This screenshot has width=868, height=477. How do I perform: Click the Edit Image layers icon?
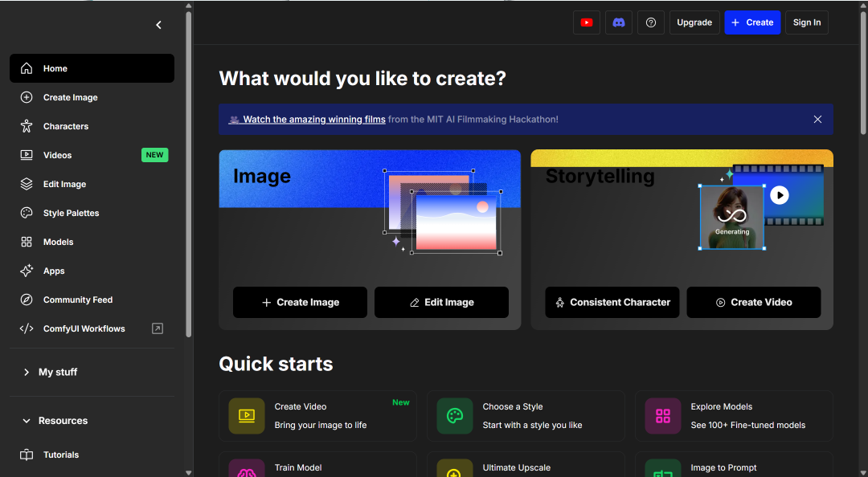point(27,184)
